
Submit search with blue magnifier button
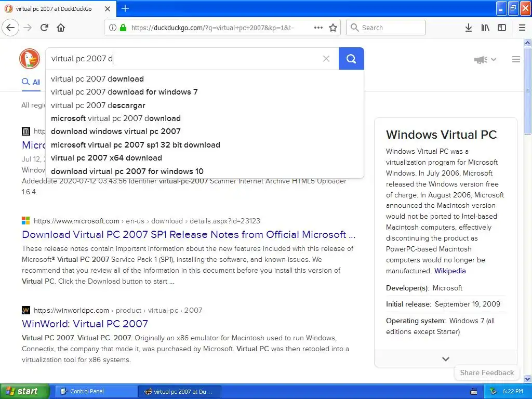tap(351, 59)
